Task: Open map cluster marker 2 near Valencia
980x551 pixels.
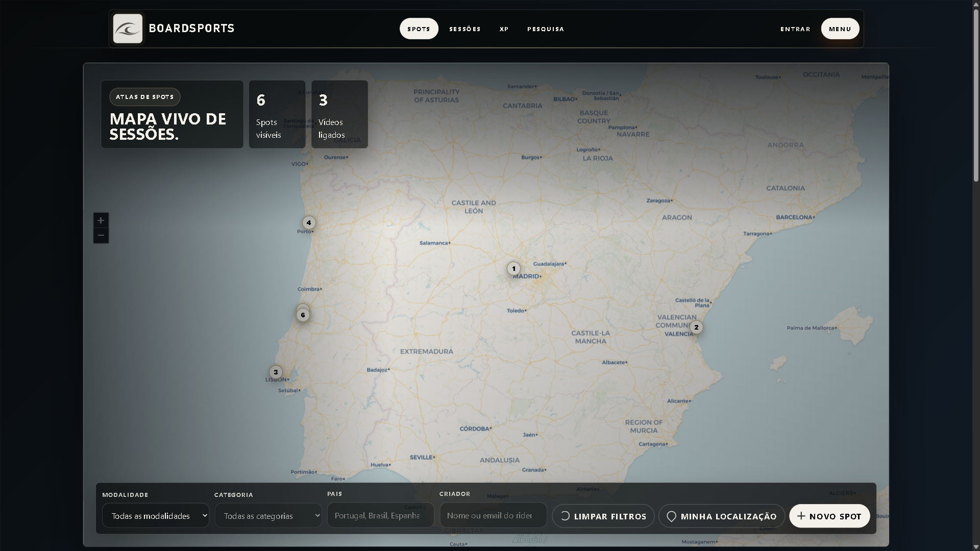Action: [696, 327]
